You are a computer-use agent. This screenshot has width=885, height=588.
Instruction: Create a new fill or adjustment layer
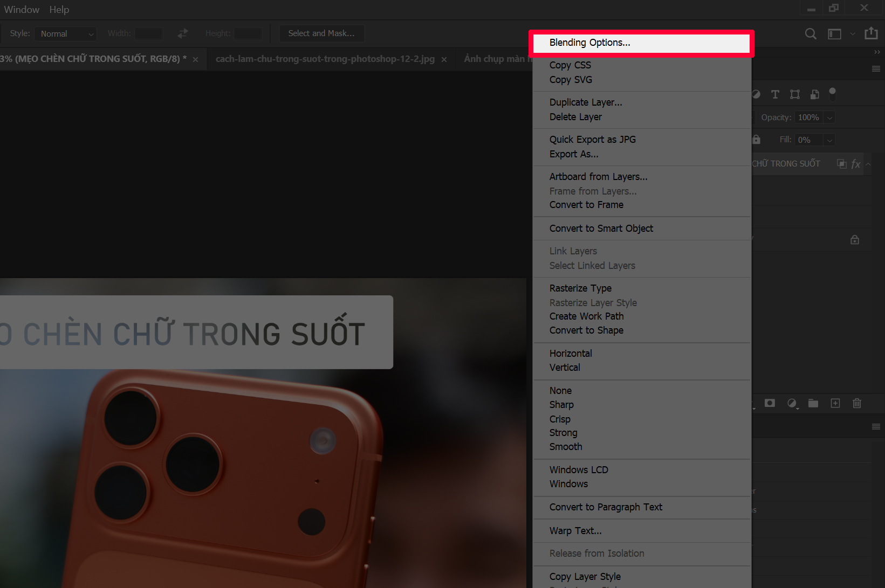792,403
